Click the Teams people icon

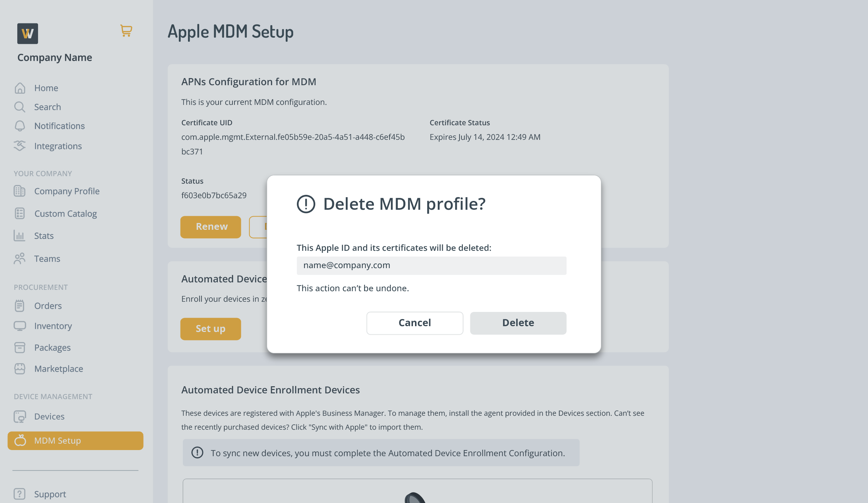tap(20, 259)
